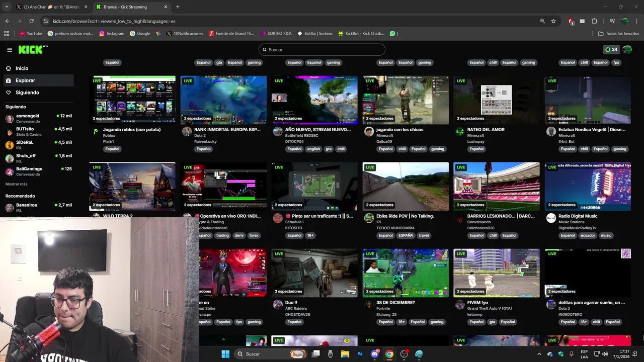
Task: Select ecuador tag under Radio Digital Music
Action: (x=589, y=235)
